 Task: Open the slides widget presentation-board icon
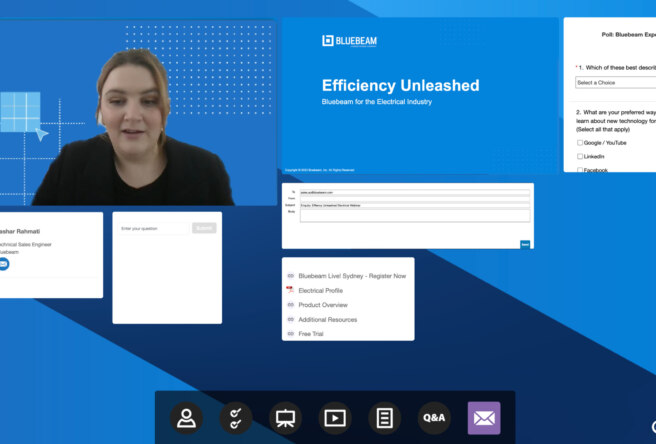point(285,418)
